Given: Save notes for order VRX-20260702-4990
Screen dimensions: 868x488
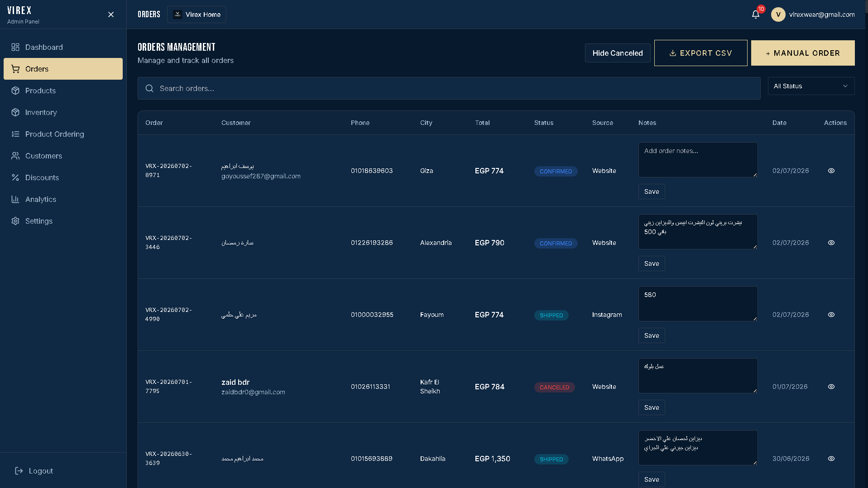Looking at the screenshot, I should 652,335.
